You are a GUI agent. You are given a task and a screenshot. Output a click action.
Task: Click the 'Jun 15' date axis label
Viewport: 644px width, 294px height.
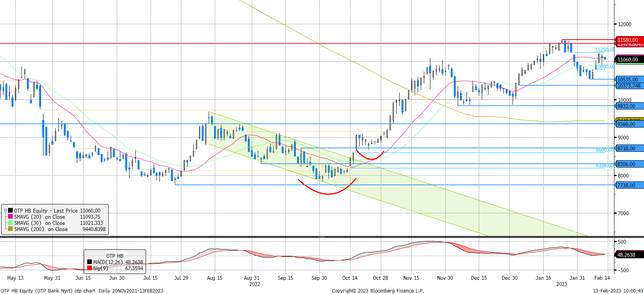tap(83, 278)
